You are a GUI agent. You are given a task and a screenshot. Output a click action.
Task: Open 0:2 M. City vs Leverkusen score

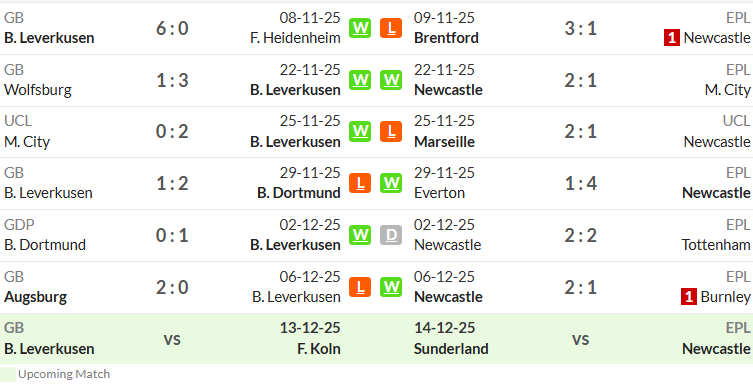coord(172,132)
